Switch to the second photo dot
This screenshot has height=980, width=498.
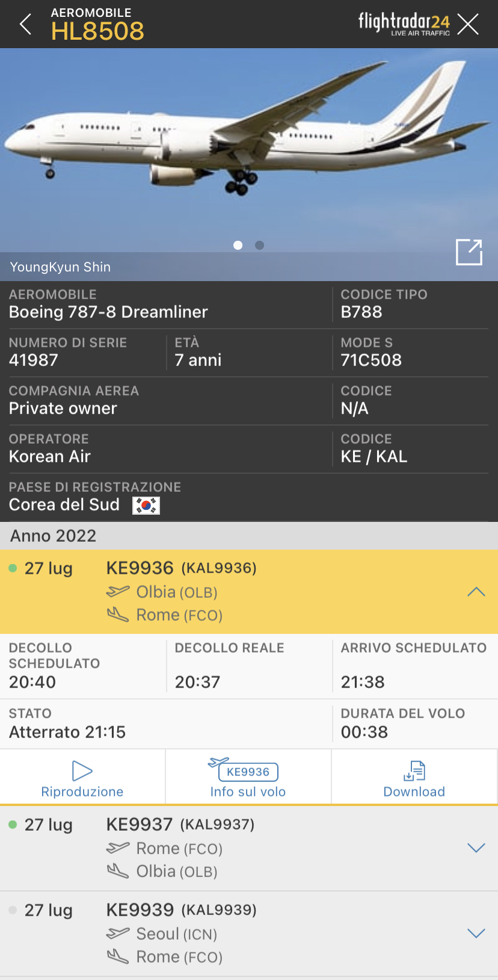pyautogui.click(x=259, y=245)
